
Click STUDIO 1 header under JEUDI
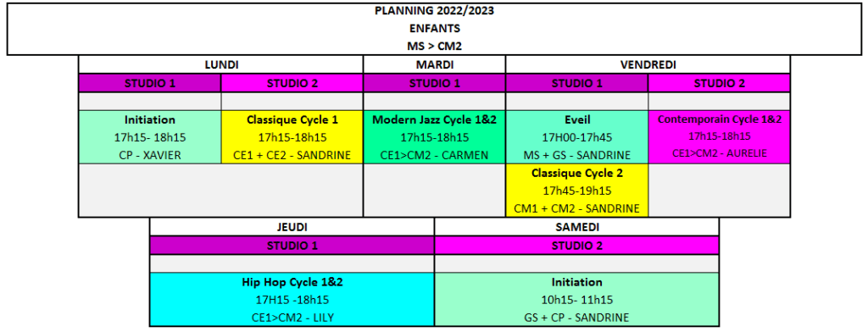coord(292,246)
